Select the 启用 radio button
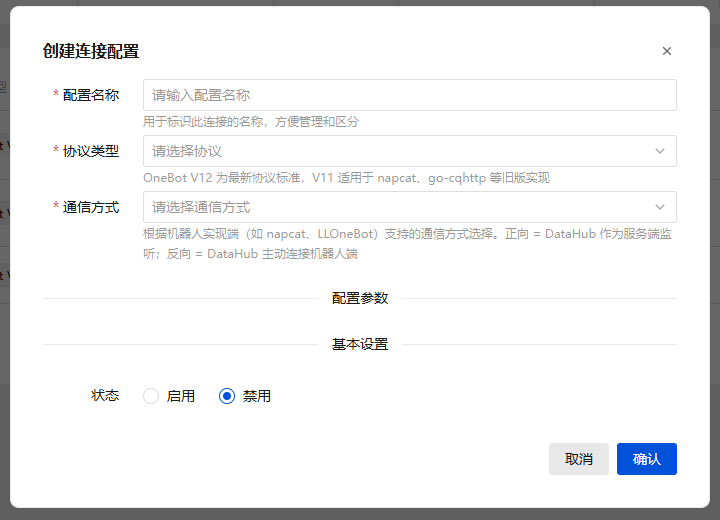This screenshot has height=520, width=720. pyautogui.click(x=151, y=396)
